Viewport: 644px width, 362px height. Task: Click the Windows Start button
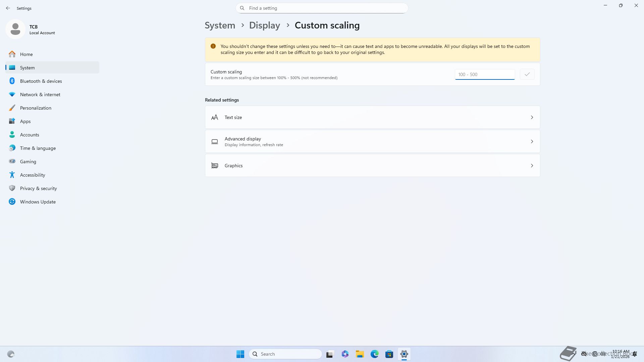tap(240, 354)
